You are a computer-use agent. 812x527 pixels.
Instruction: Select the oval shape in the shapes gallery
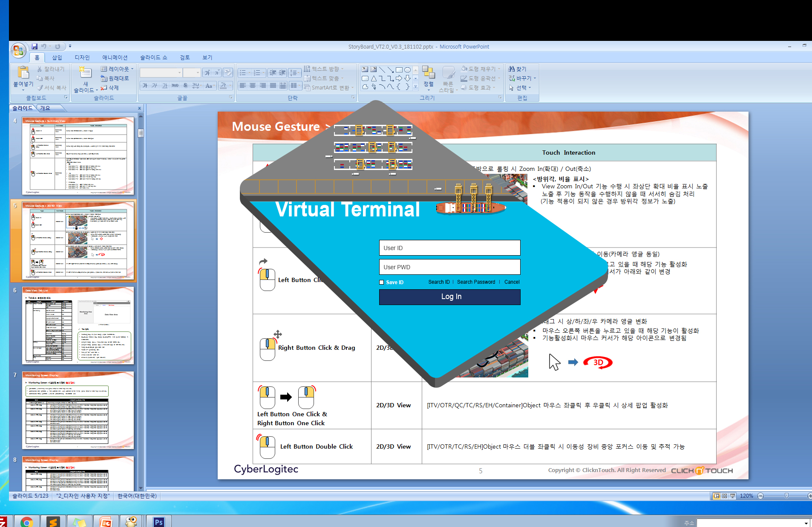tap(407, 70)
